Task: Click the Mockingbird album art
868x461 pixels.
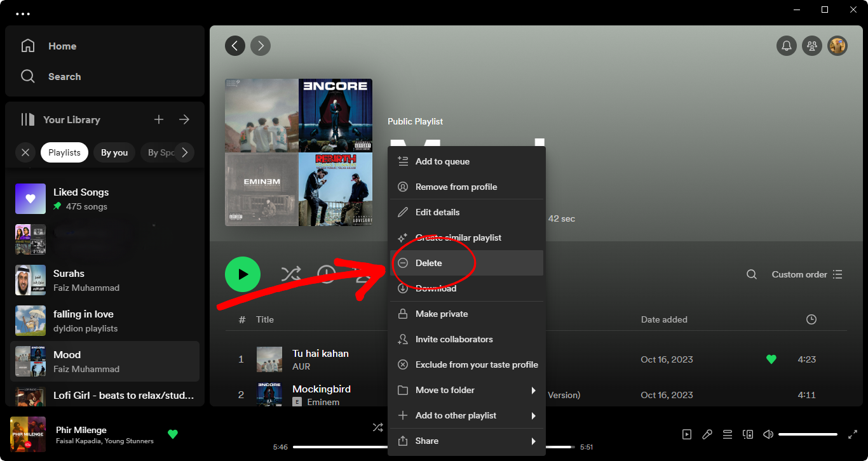Action: 269,394
